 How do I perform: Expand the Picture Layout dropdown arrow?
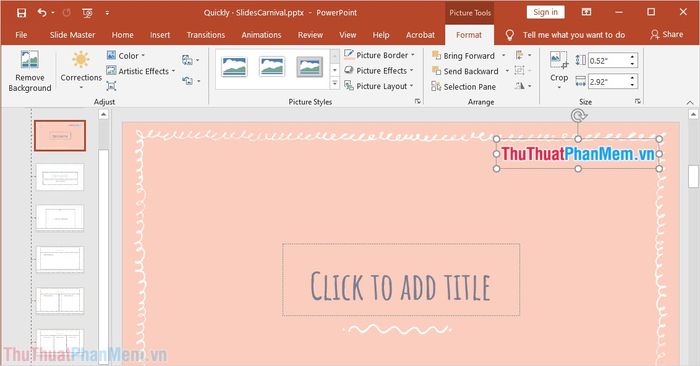click(411, 86)
